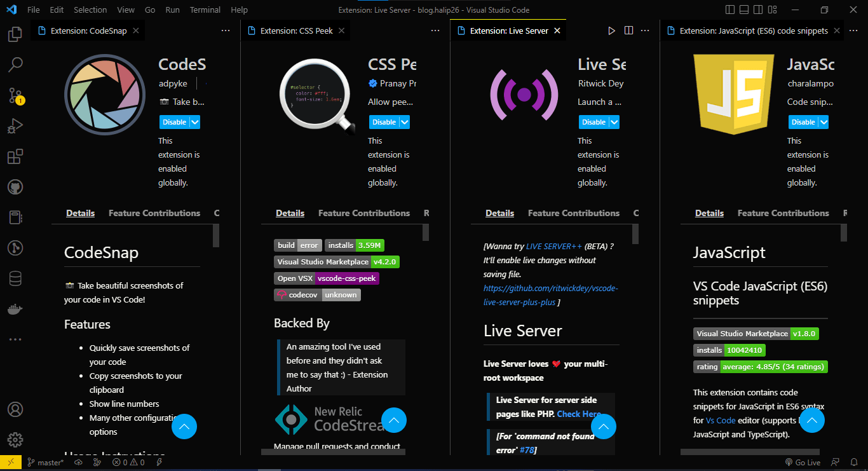Image resolution: width=868 pixels, height=471 pixels.
Task: Click the JavaScript readme vertical scrollbar thumb
Action: (x=844, y=233)
